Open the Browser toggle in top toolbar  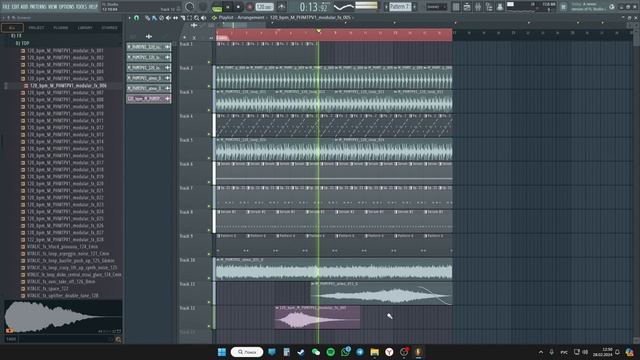pos(500,7)
